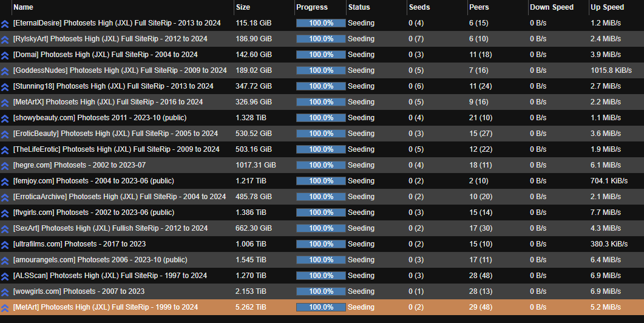644x323 pixels.
Task: Click the seeding icon for wowgirls.com Photosets
Action: (5, 291)
